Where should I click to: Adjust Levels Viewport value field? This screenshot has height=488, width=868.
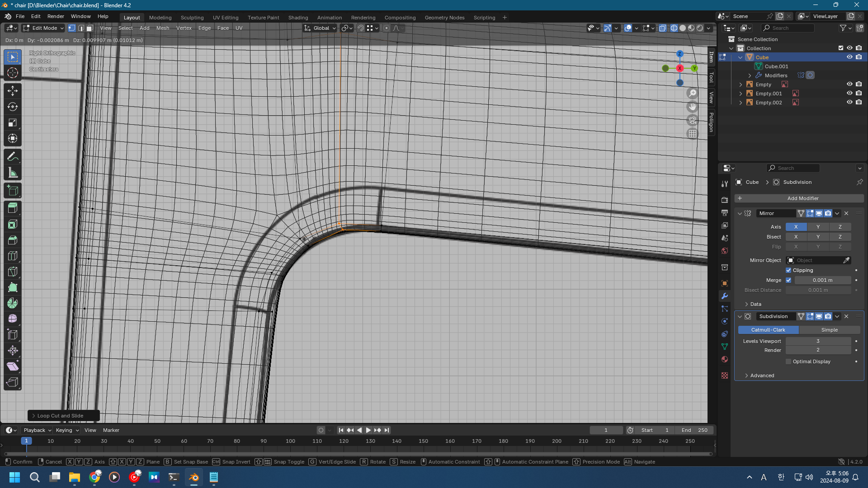818,341
